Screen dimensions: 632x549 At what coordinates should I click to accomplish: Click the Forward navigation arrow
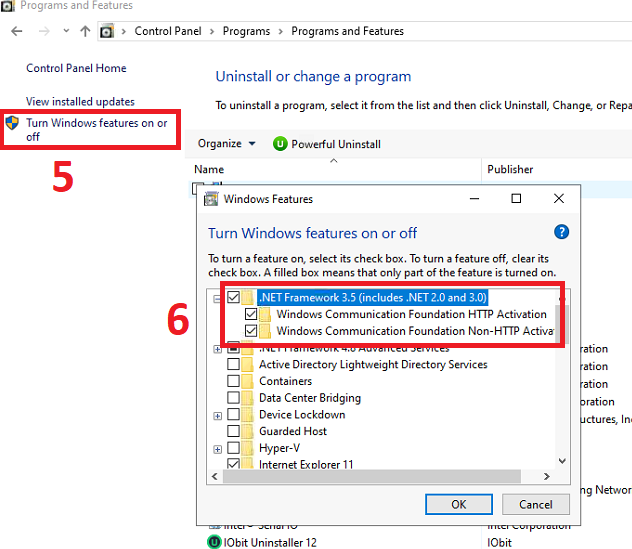coord(44,31)
